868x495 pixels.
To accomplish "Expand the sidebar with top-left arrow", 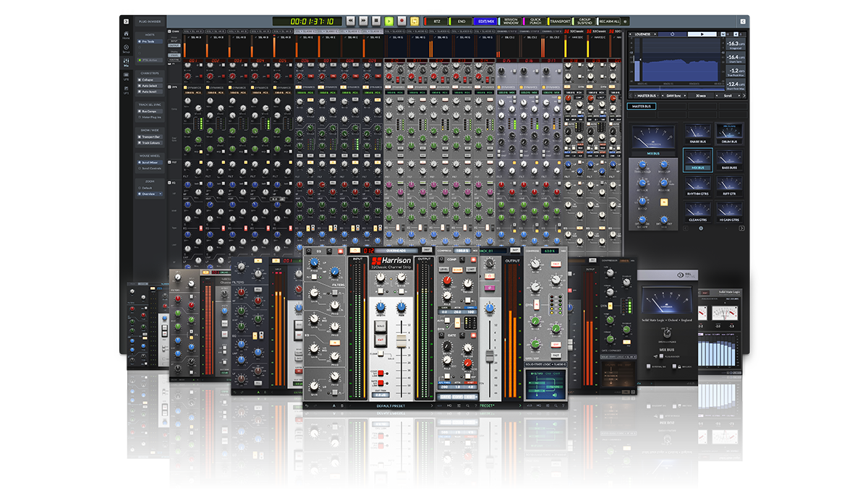I will coord(126,20).
